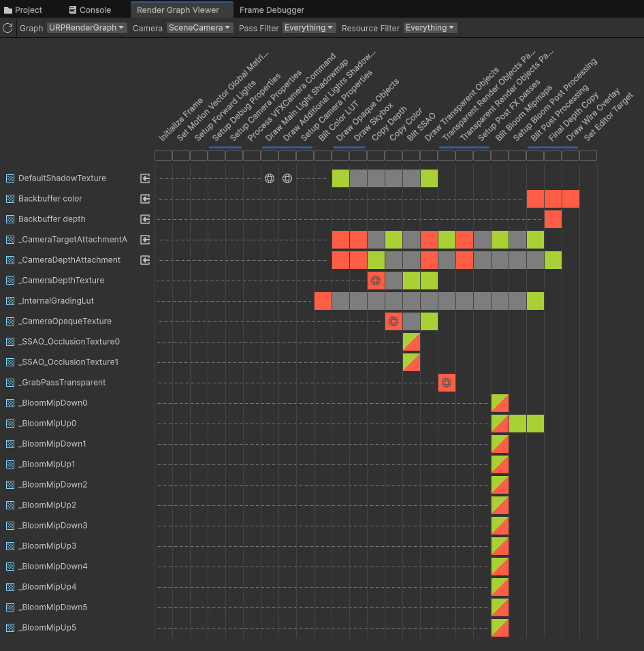
Task: Switch to the Frame Debugger tab
Action: coord(272,10)
